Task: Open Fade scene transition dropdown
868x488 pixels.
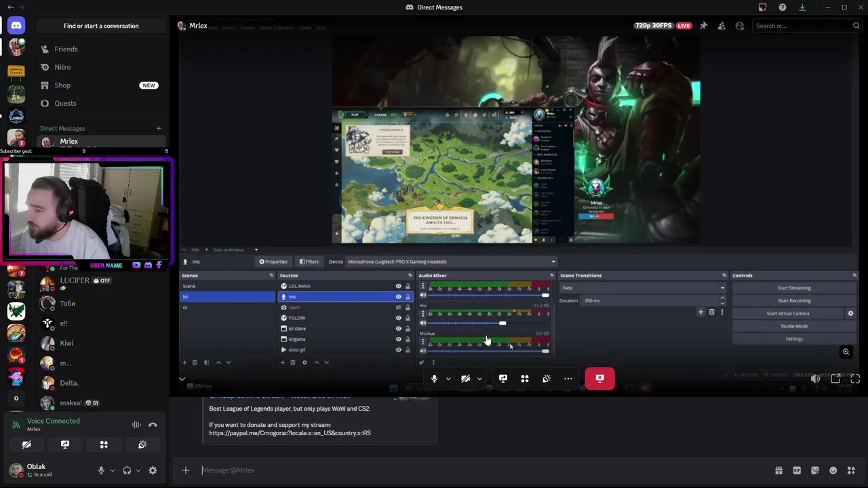Action: click(x=642, y=288)
